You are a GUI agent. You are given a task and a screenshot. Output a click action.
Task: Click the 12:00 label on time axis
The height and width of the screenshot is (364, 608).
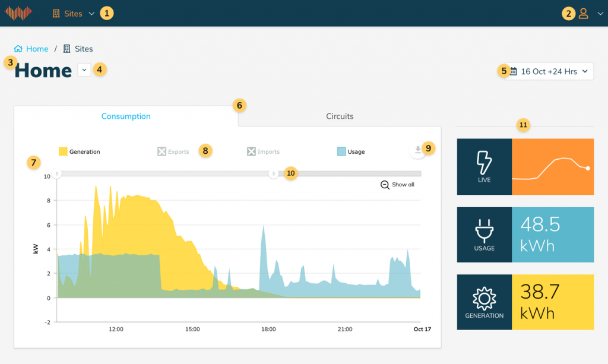coord(116,329)
